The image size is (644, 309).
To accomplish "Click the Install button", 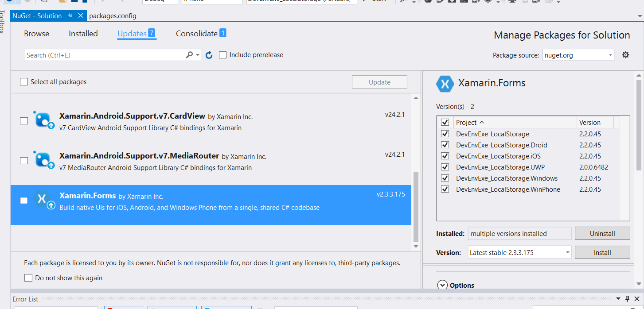I will coord(602,252).
